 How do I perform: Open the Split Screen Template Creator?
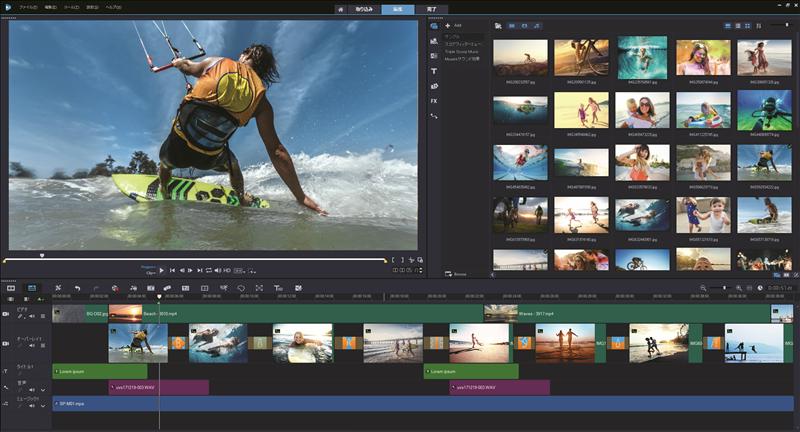click(x=298, y=288)
